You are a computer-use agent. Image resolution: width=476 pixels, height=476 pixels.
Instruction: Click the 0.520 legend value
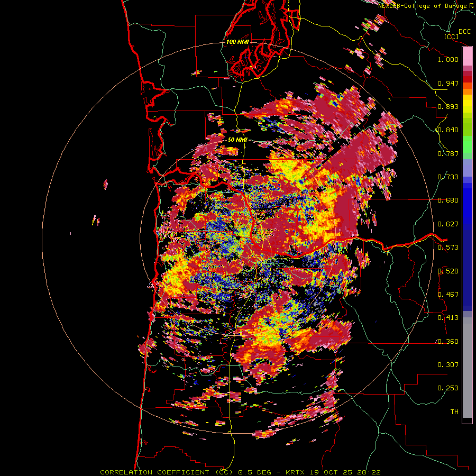pyautogui.click(x=448, y=271)
